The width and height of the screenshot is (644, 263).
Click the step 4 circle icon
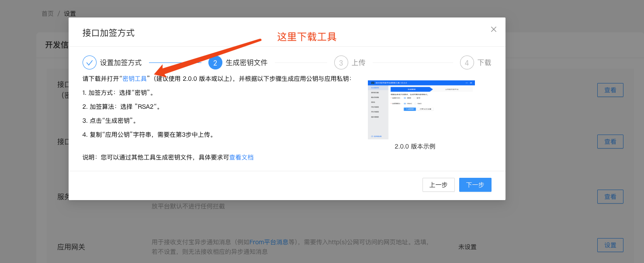tap(467, 62)
